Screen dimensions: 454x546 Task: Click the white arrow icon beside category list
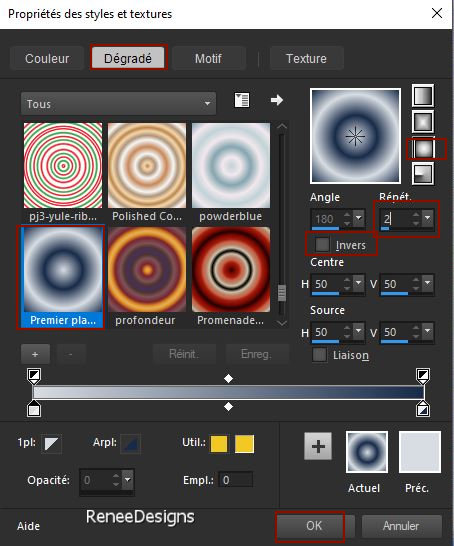pos(277,100)
